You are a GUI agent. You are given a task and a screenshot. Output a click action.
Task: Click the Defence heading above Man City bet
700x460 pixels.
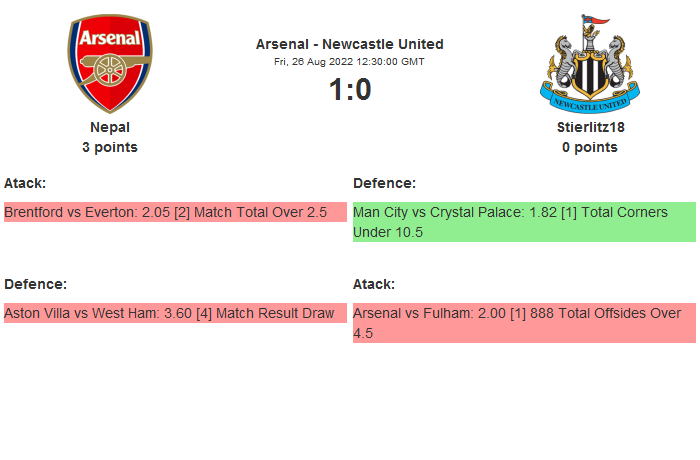(385, 183)
